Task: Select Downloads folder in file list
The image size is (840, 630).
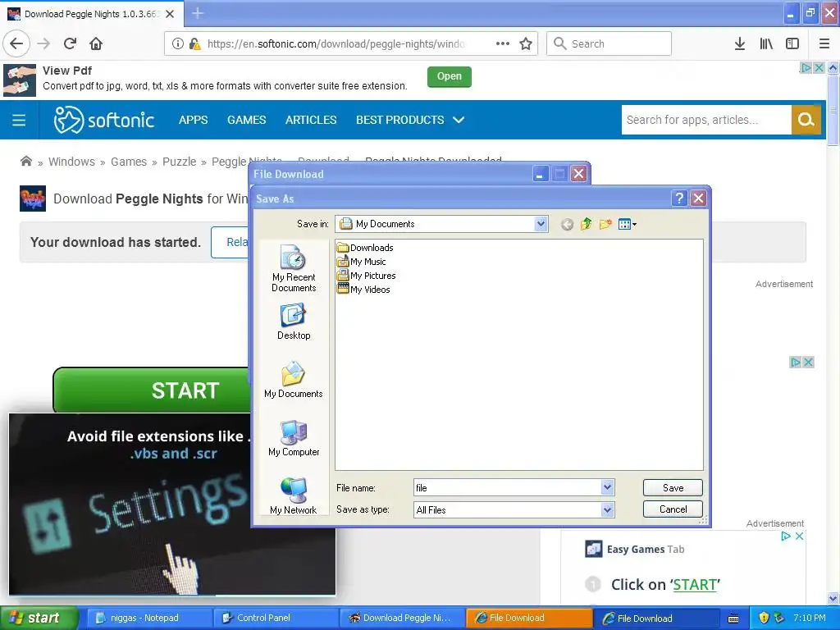Action: (x=365, y=248)
